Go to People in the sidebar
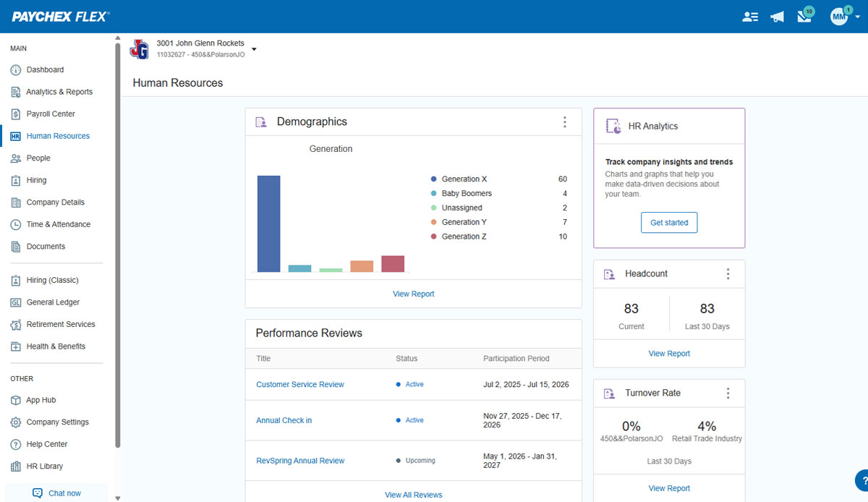This screenshot has width=868, height=502. 38,158
